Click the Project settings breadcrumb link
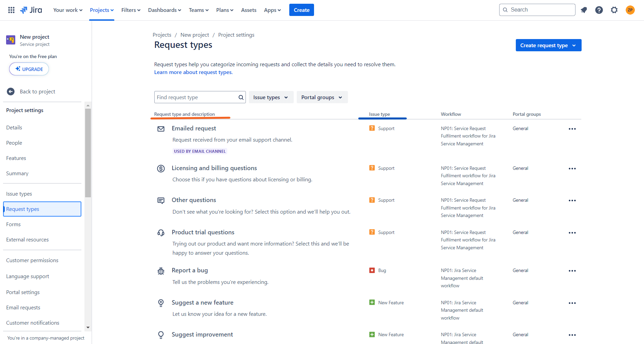Viewport: 644px width, 344px height. click(x=236, y=35)
